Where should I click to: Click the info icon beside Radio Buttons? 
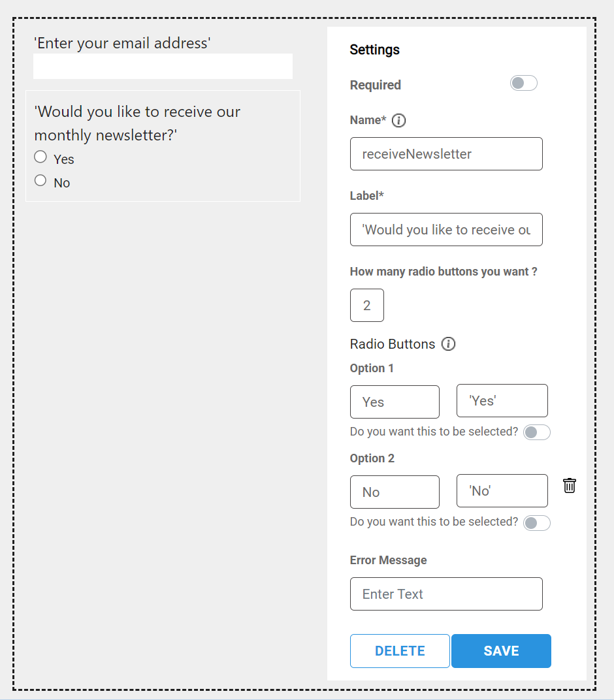tap(448, 344)
